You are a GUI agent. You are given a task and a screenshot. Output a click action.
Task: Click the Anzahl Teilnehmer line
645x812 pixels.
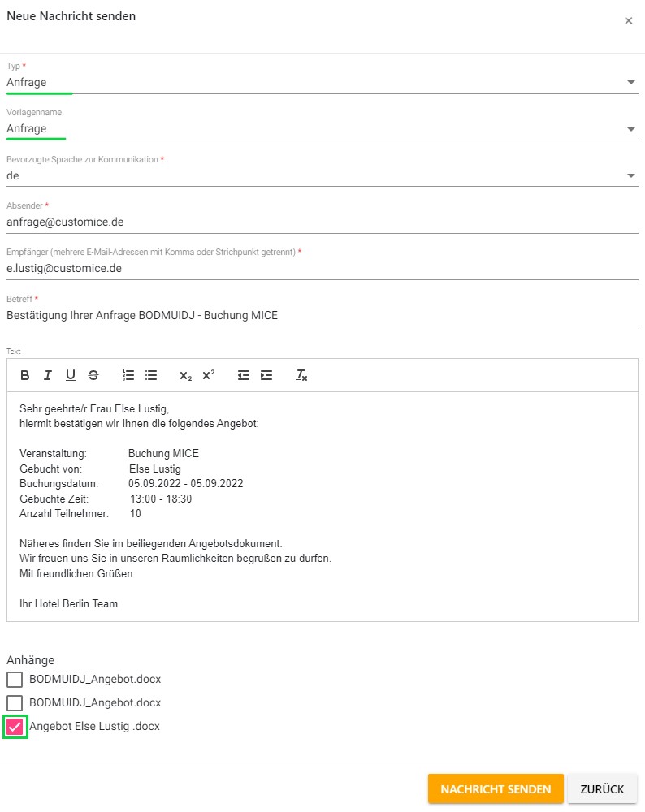(80, 514)
